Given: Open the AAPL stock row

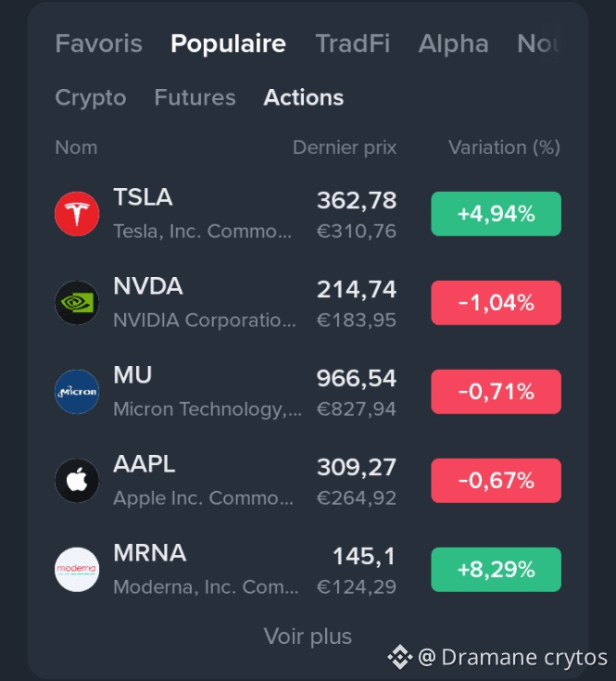Looking at the screenshot, I should [x=308, y=481].
